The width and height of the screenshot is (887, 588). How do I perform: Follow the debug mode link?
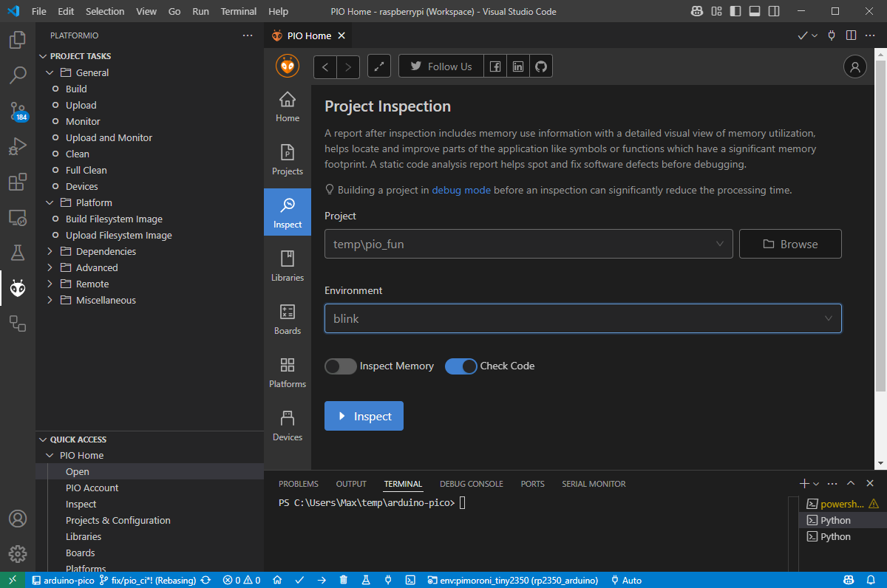pos(461,190)
